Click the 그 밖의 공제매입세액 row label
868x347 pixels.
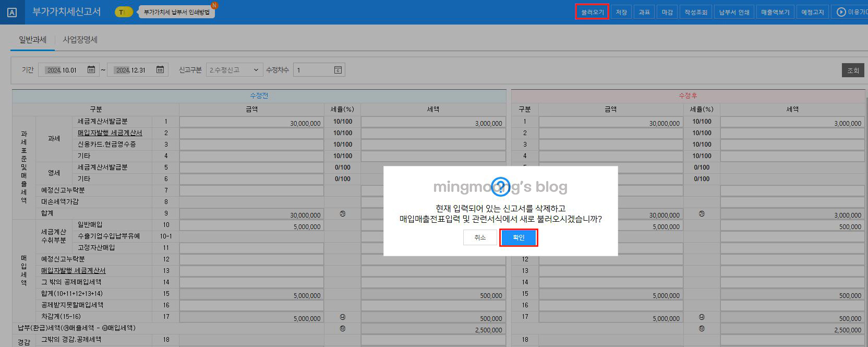point(71,282)
